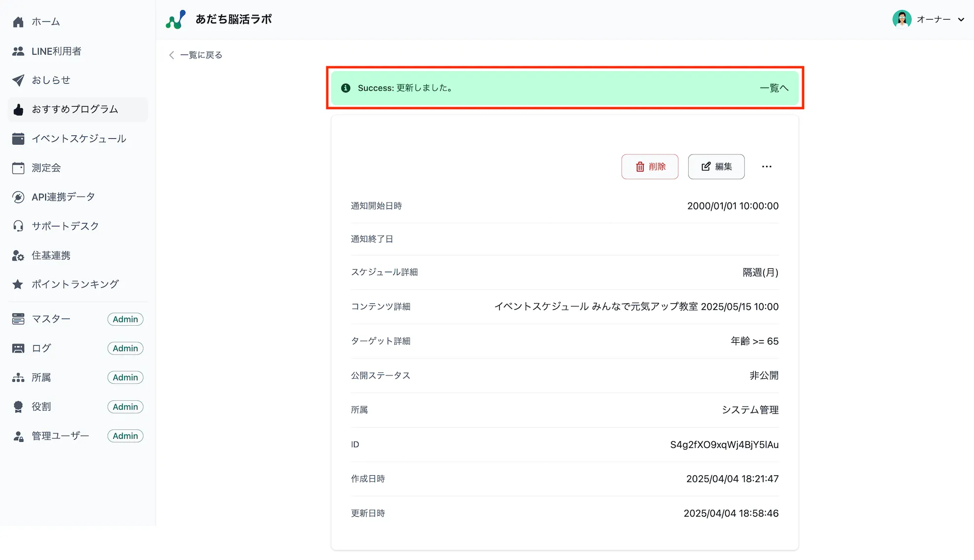Click the info icon in the success banner

point(346,88)
